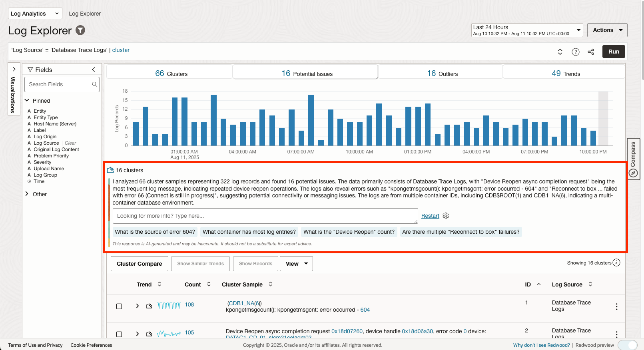Select checkbox for cluster row with count 108
644x350 pixels.
[x=119, y=306]
